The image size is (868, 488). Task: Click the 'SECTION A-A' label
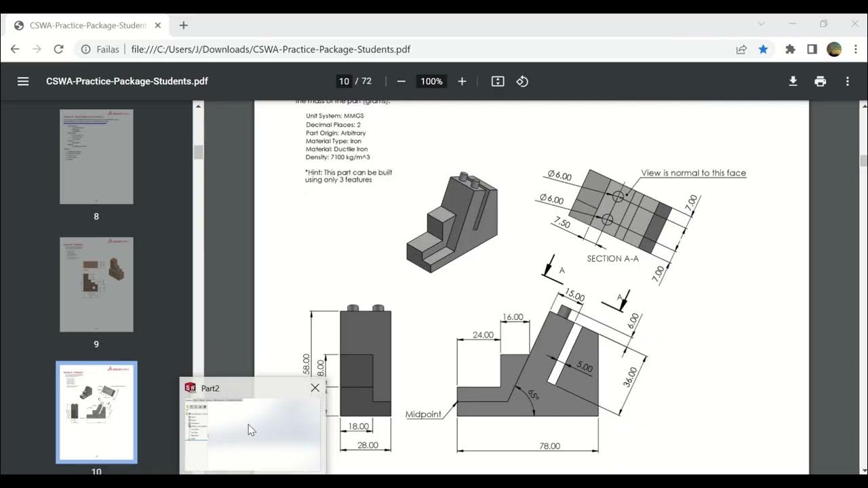point(613,258)
